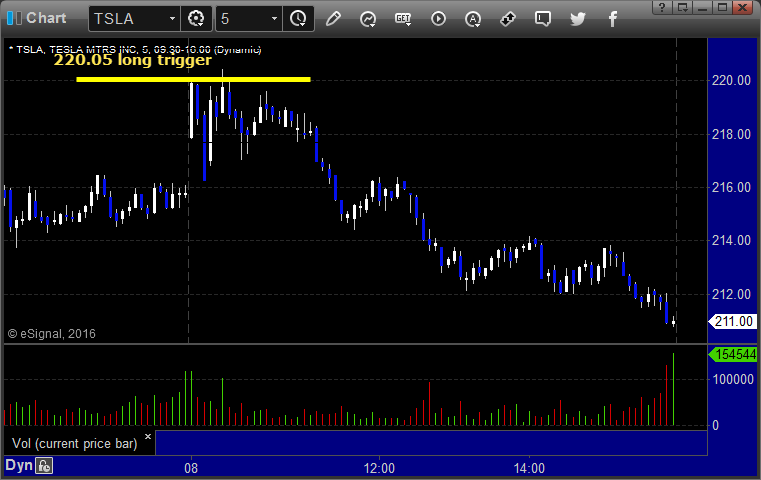Viewport: 761px width, 480px height.
Task: Expand the 5 interval dropdown arrow
Action: click(274, 18)
